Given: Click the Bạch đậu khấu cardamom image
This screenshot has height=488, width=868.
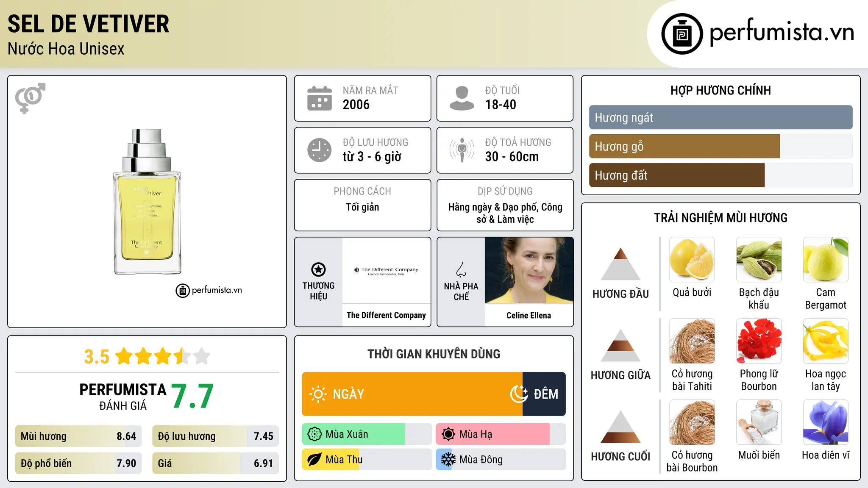Looking at the screenshot, I should 759,260.
